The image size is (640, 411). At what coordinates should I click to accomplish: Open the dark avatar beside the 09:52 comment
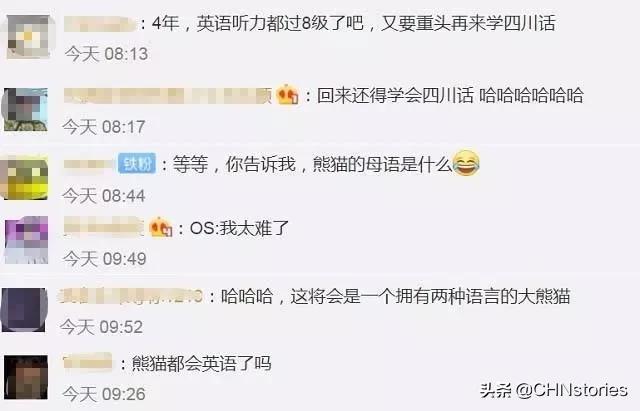(24, 310)
